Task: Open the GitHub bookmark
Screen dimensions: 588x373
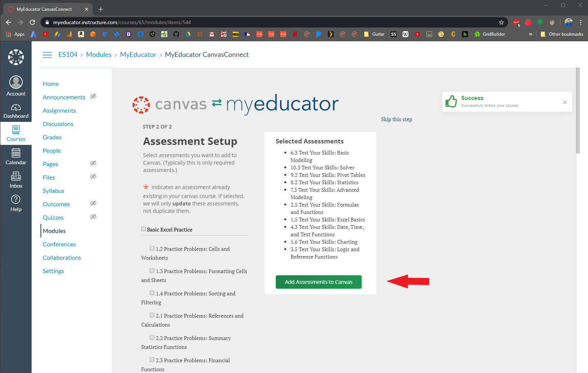Action: tap(176, 34)
